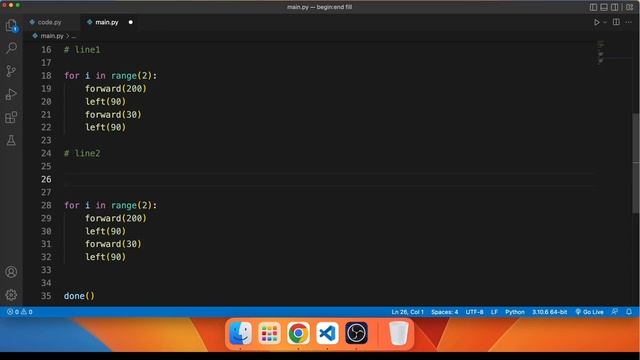Click main.py in the breadcrumb
The height and width of the screenshot is (360, 640).
click(52, 36)
